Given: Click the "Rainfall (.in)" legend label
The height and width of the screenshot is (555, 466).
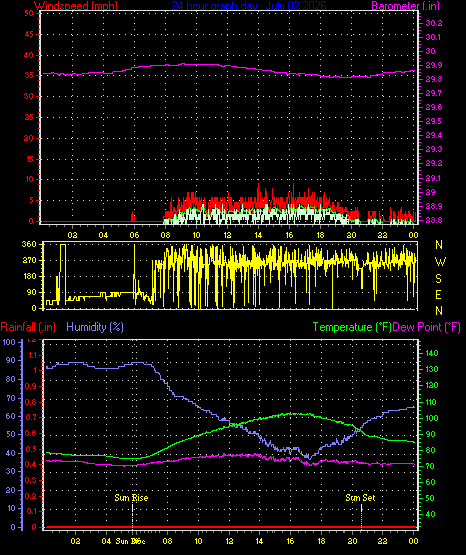Looking at the screenshot, I should pos(28,327).
